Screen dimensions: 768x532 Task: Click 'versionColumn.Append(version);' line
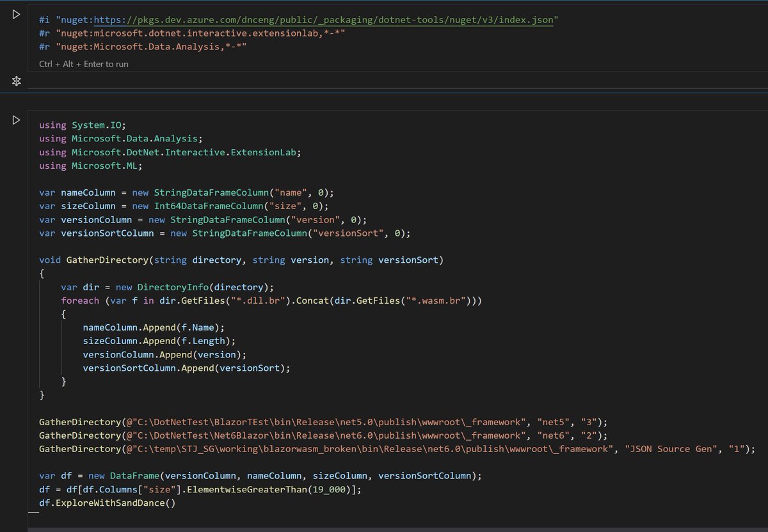tap(164, 354)
